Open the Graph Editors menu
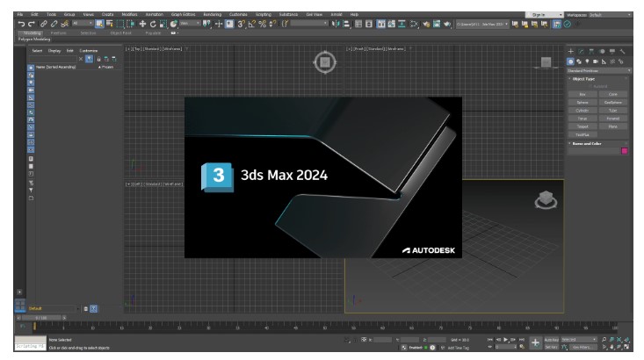644x360 pixels. click(x=183, y=14)
